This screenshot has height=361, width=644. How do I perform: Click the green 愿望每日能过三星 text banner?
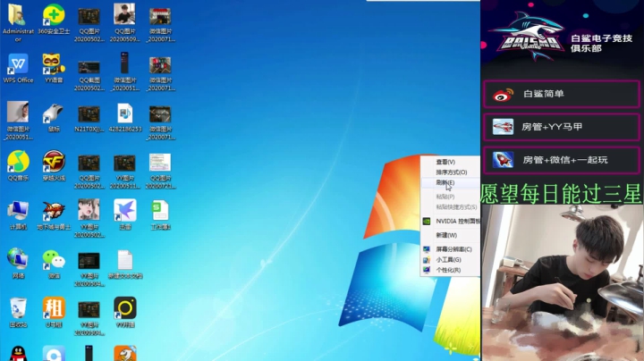[561, 194]
